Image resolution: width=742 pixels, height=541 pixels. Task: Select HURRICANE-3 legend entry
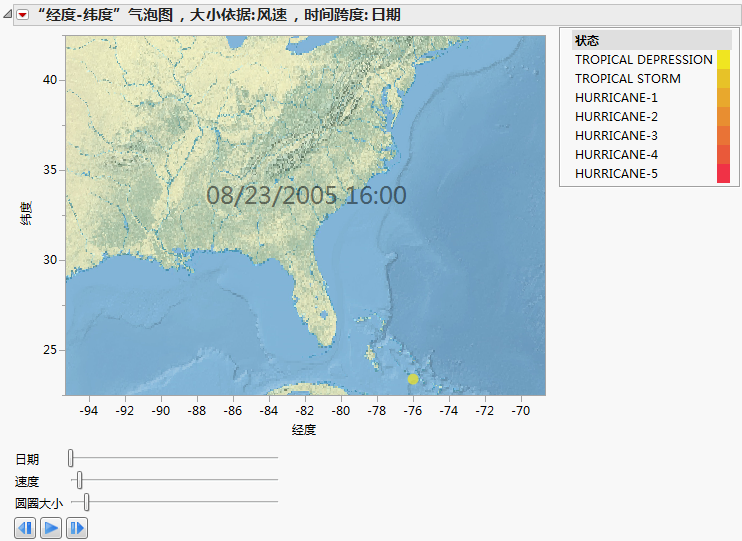pos(616,136)
